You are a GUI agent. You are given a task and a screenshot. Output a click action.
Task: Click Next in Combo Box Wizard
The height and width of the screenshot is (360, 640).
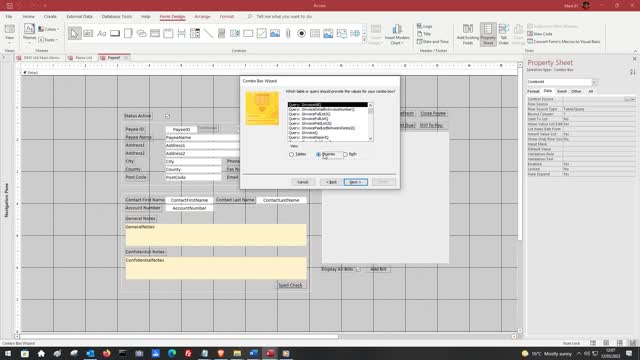click(356, 182)
